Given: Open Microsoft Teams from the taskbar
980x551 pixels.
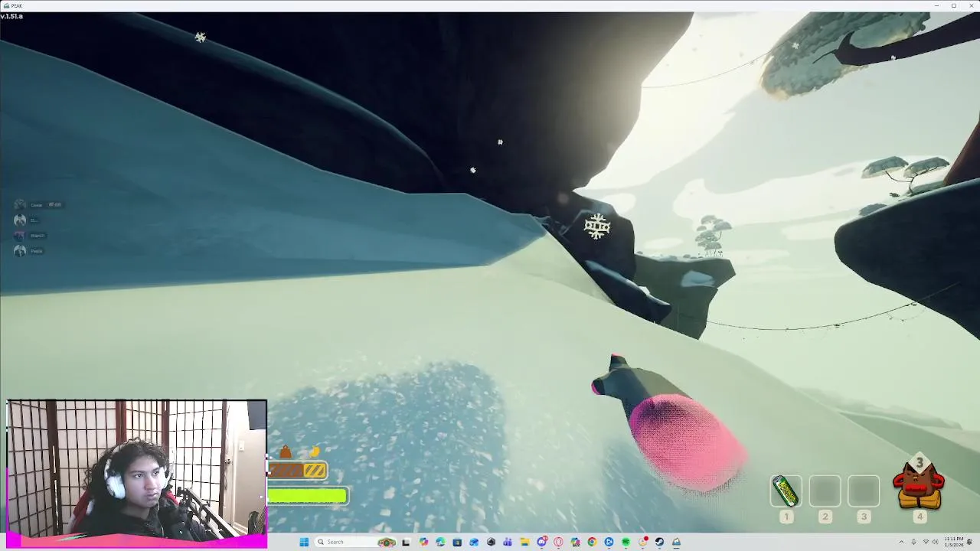Looking at the screenshot, I should 508,542.
